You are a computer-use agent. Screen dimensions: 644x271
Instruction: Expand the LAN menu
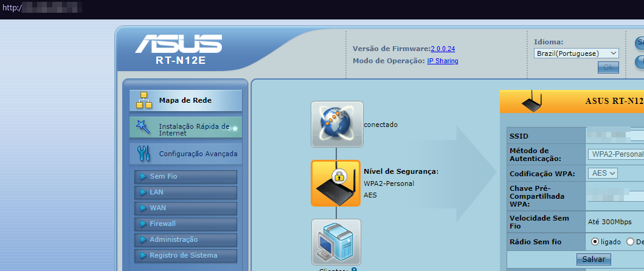[x=185, y=192]
